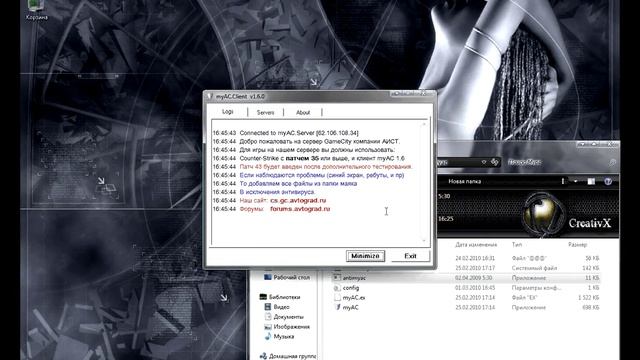Click the Exit button in myAC Client
Image resolution: width=640 pixels, height=360 pixels.
click(x=410, y=256)
